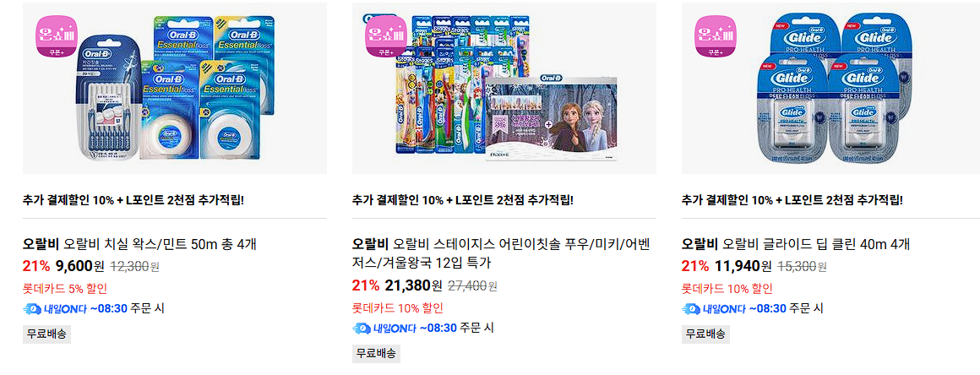Open the Oral-B Stages kids toothbrush image
Screen dimensions: 980x375
tap(504, 88)
